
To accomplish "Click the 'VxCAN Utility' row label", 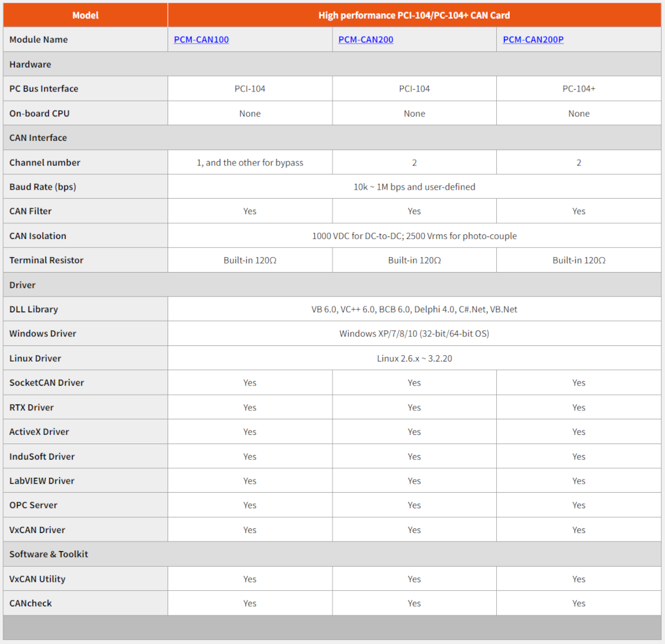I will click(x=37, y=579).
